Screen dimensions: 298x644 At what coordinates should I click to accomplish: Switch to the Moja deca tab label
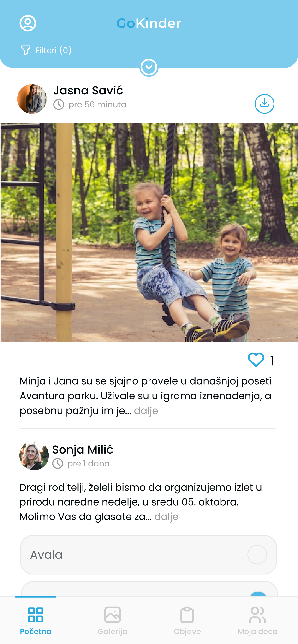pos(257,632)
